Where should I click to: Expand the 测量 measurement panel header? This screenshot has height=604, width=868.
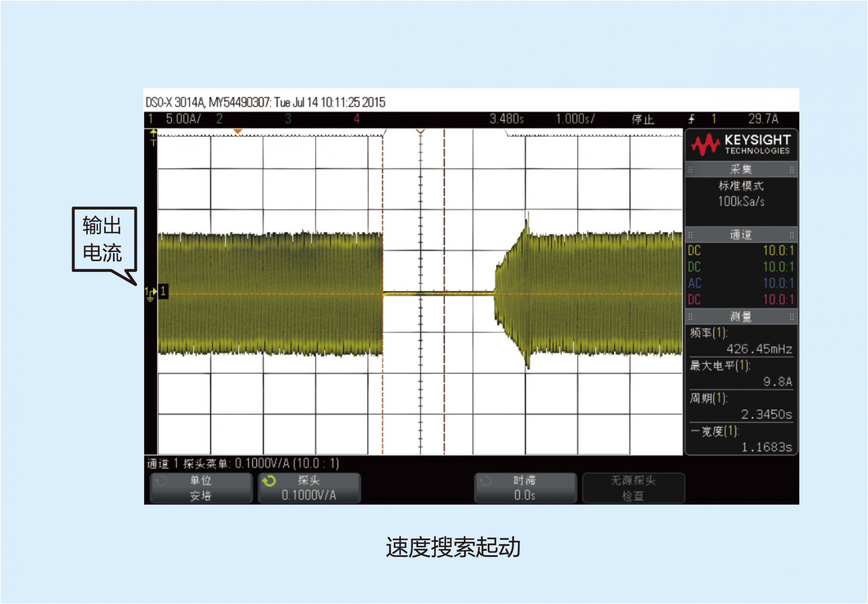741,317
